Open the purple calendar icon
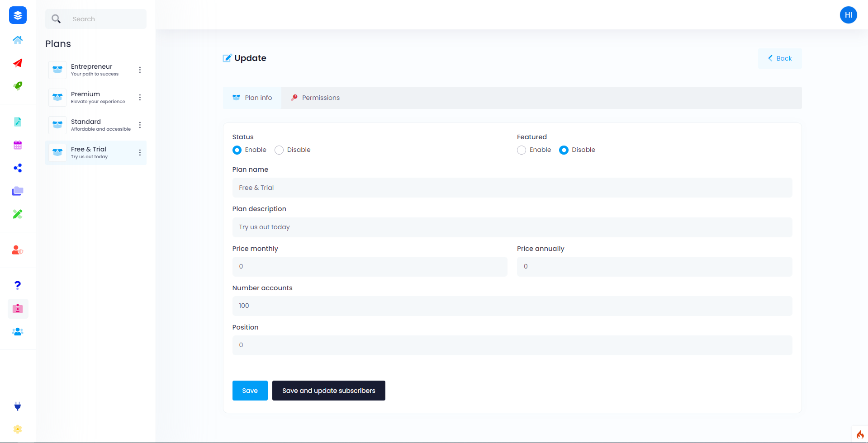Screen dimensions: 868x443 click(18, 145)
